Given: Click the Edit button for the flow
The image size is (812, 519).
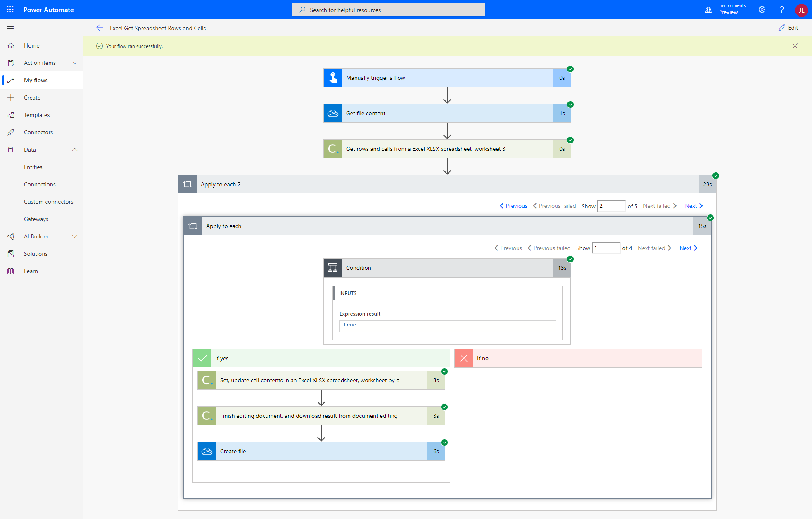Looking at the screenshot, I should [x=788, y=28].
